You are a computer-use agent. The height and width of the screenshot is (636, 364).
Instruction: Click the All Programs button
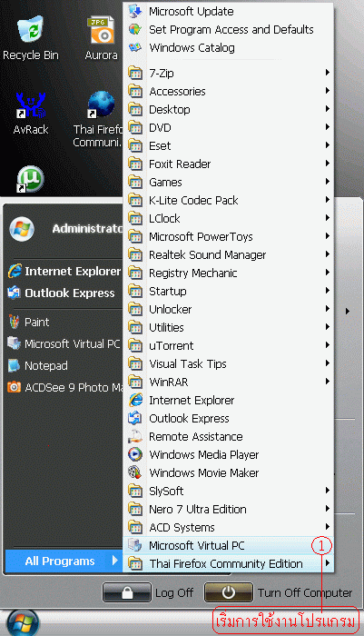64,561
